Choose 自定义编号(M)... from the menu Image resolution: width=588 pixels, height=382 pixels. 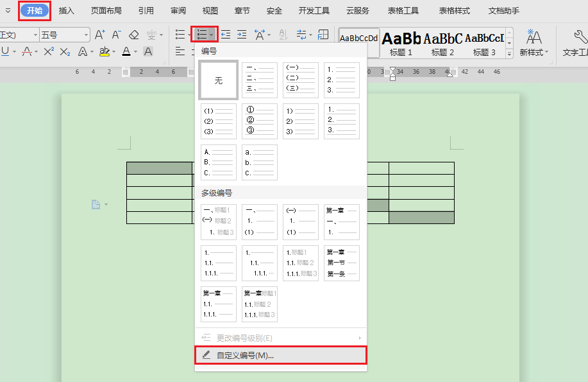[x=280, y=355]
